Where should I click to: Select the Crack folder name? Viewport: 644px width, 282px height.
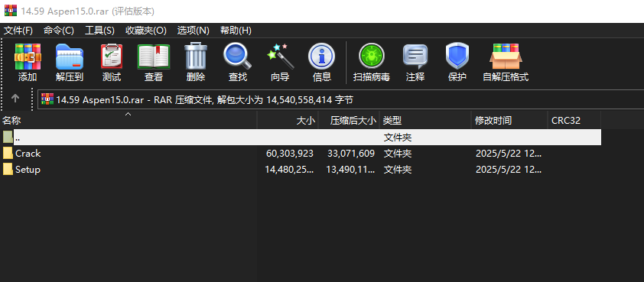(28, 153)
